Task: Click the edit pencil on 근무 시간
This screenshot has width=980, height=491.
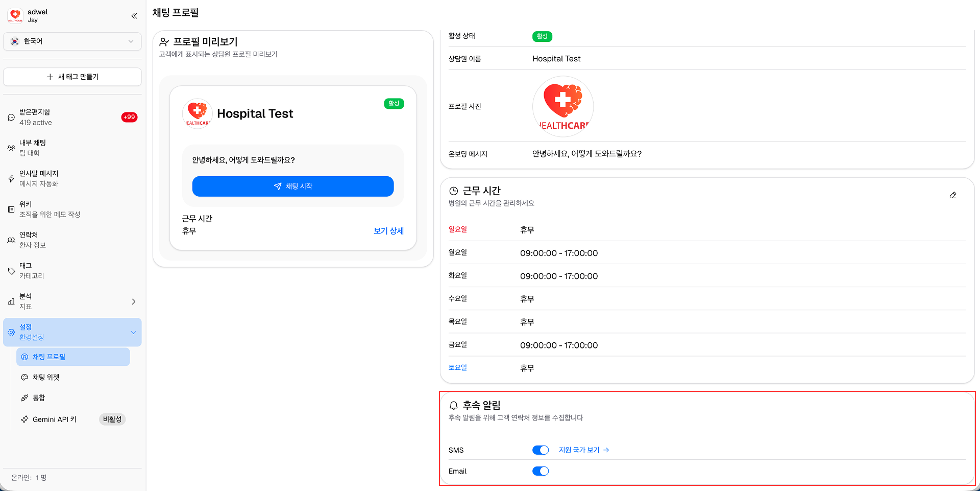Action: (x=953, y=195)
